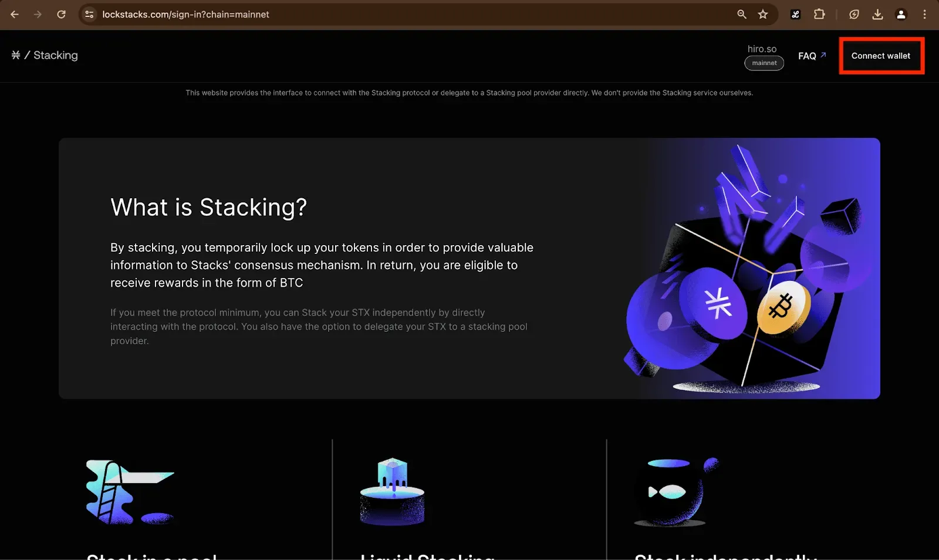The image size is (939, 560).
Task: Click the mainnet network badge
Action: click(764, 63)
